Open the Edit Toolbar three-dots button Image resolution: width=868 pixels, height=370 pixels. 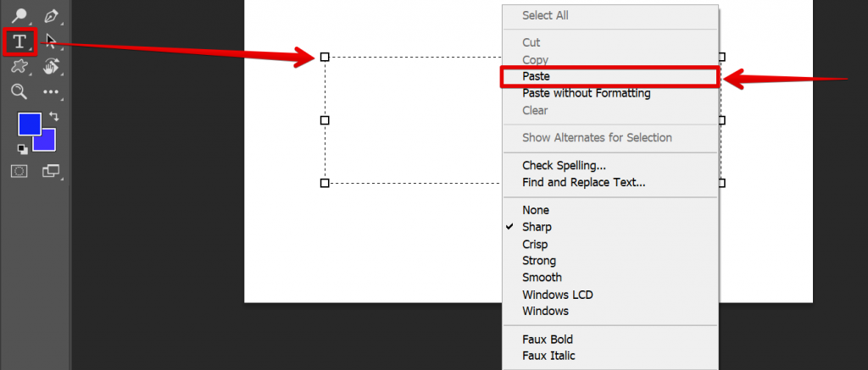(52, 91)
